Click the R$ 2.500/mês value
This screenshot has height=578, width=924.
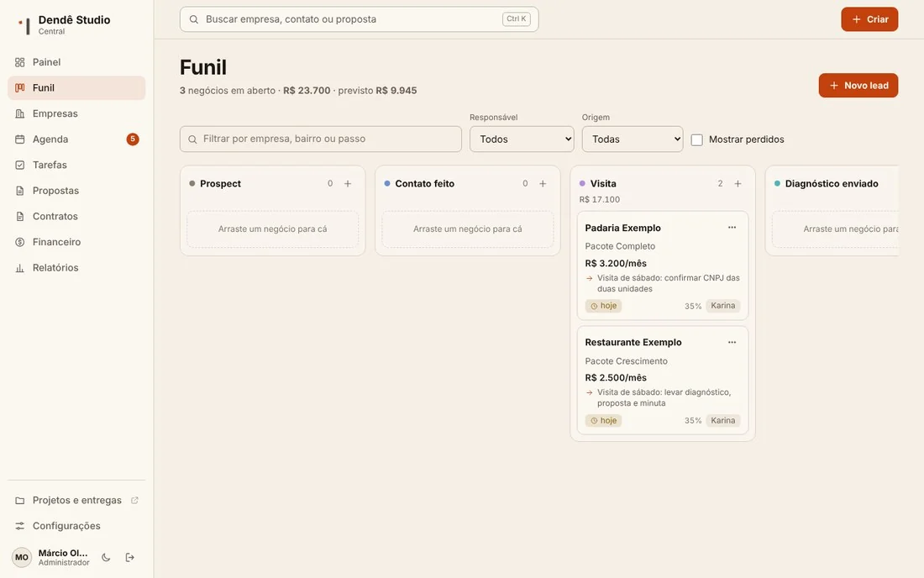tap(616, 378)
